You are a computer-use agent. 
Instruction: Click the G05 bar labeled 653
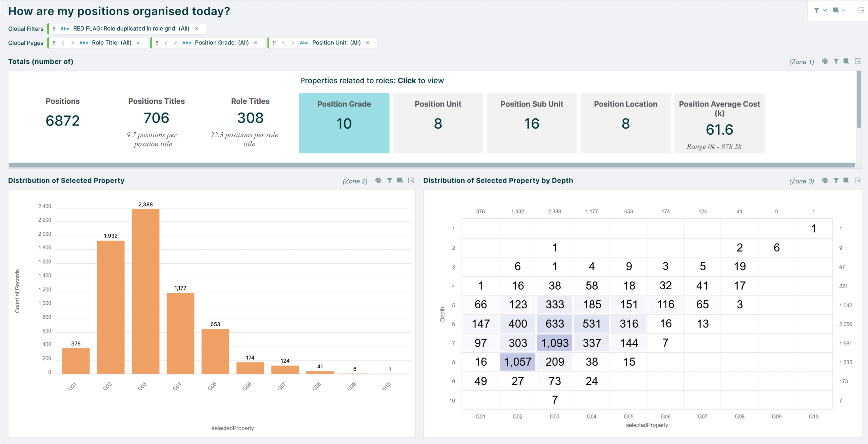point(215,351)
